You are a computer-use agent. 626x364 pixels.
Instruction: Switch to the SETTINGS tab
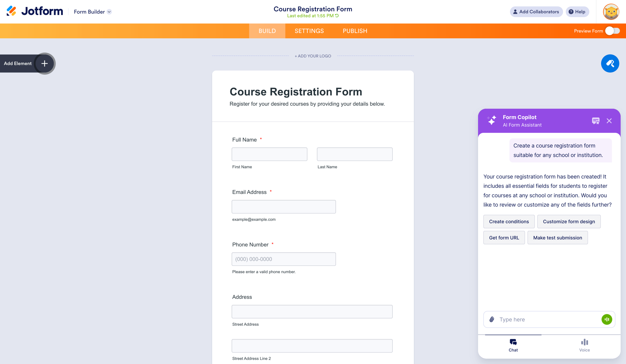pos(309,31)
